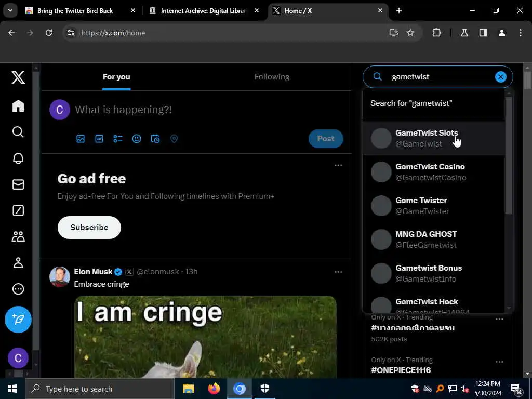Open the I am cringe image
Screen dimensions: 532x399
(205, 337)
